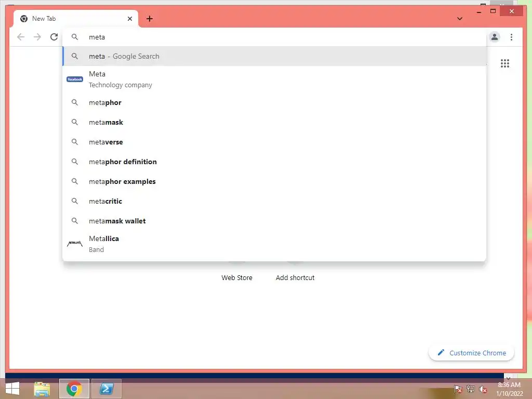Image resolution: width=532 pixels, height=399 pixels.
Task: Click the address bar containing meta
Action: 274,37
